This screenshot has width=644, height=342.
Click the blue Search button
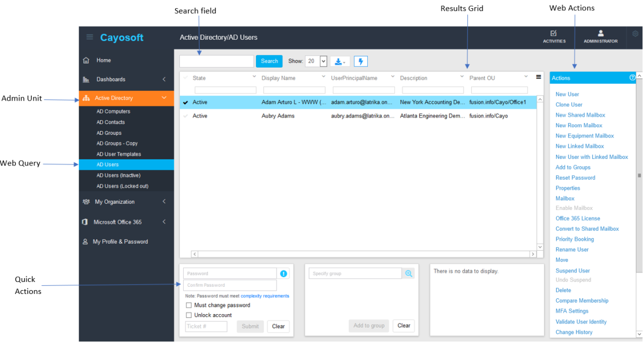(x=269, y=61)
